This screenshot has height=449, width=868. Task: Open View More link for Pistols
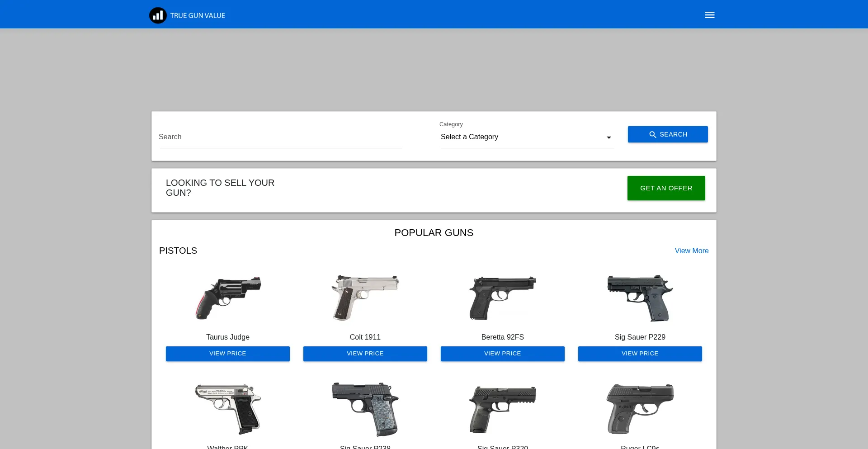pos(691,251)
